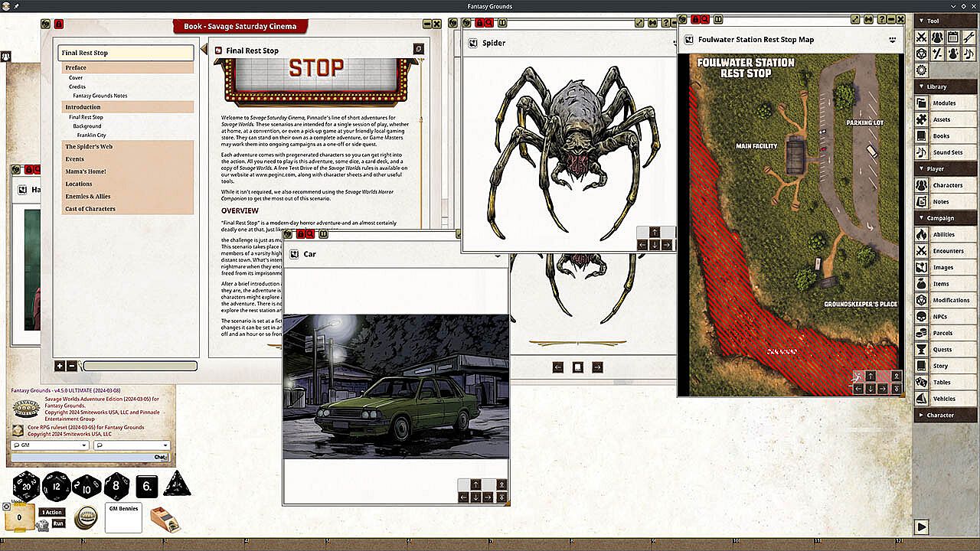Image resolution: width=980 pixels, height=551 pixels.
Task: Open the Party Sheet tool
Action: coord(937,37)
